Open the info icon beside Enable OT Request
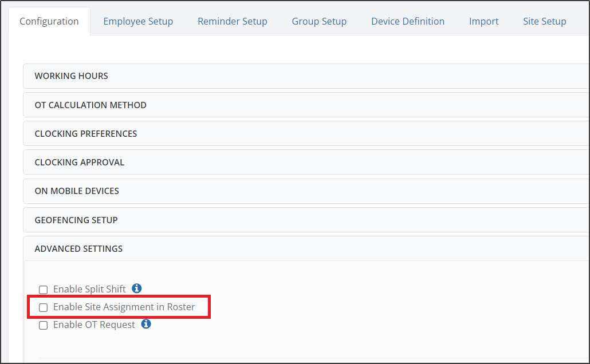The image size is (590, 364). pyautogui.click(x=146, y=324)
